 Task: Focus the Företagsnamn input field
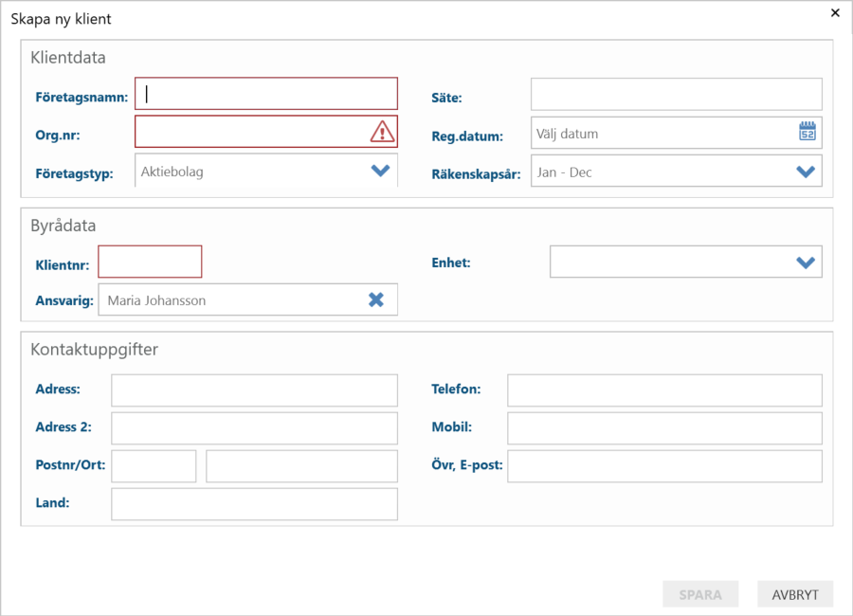266,94
